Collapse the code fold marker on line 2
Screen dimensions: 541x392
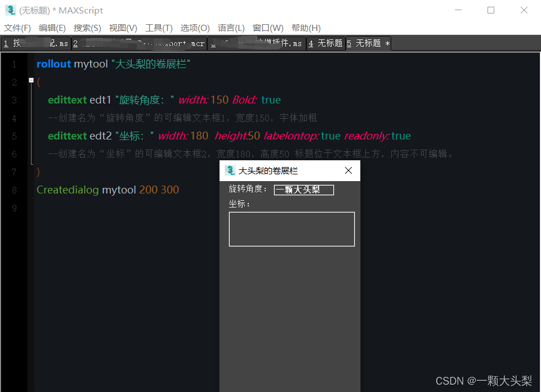31,80
